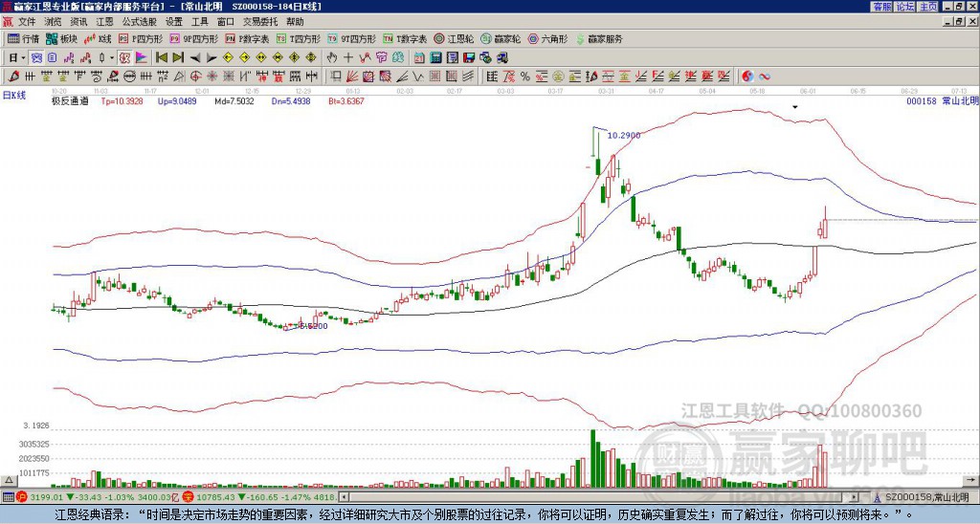
Task: Jump to last bar with green skip-forward icon
Action: (178, 58)
